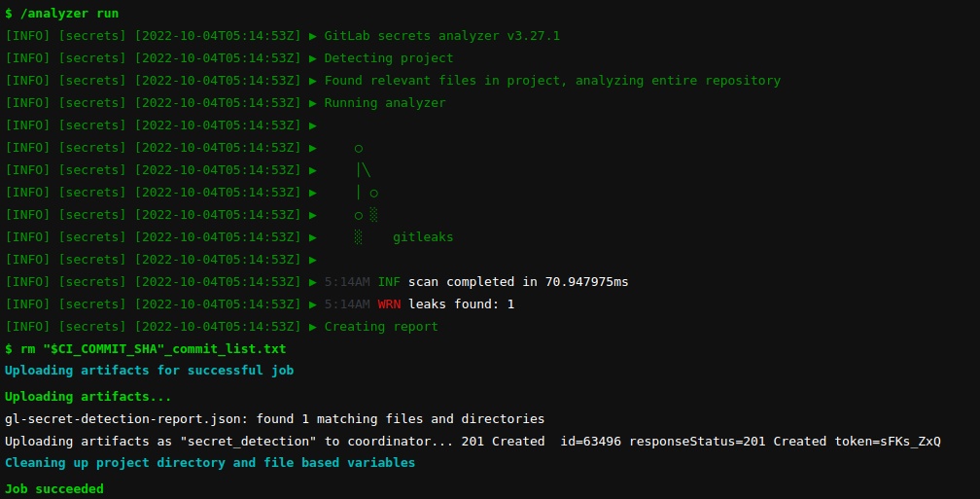Click the "5:14AM" time before INF
The height and width of the screenshot is (499, 980).
(347, 282)
